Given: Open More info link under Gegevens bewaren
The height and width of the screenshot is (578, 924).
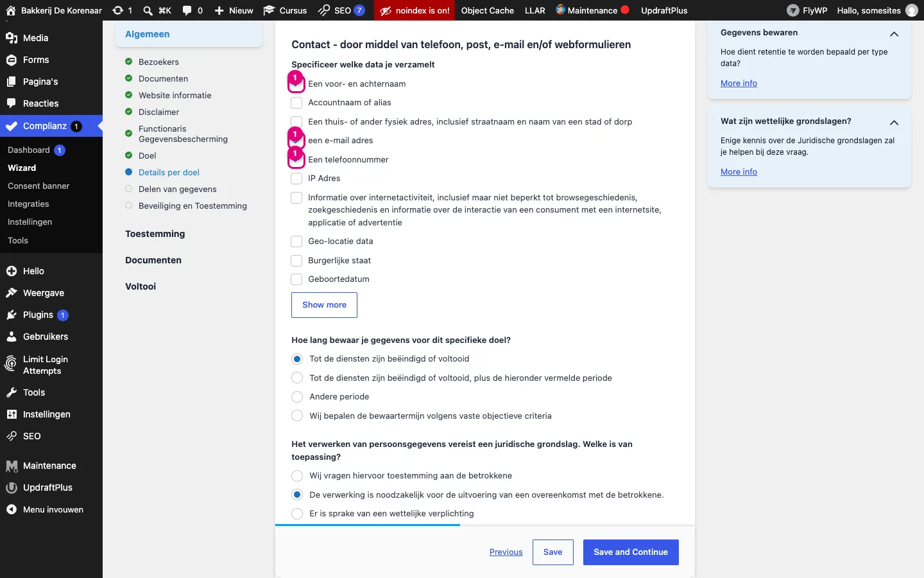Looking at the screenshot, I should (739, 83).
